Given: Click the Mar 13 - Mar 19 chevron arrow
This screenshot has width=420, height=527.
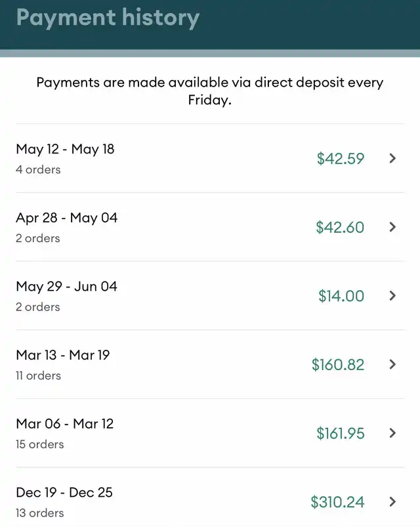Looking at the screenshot, I should tap(392, 364).
